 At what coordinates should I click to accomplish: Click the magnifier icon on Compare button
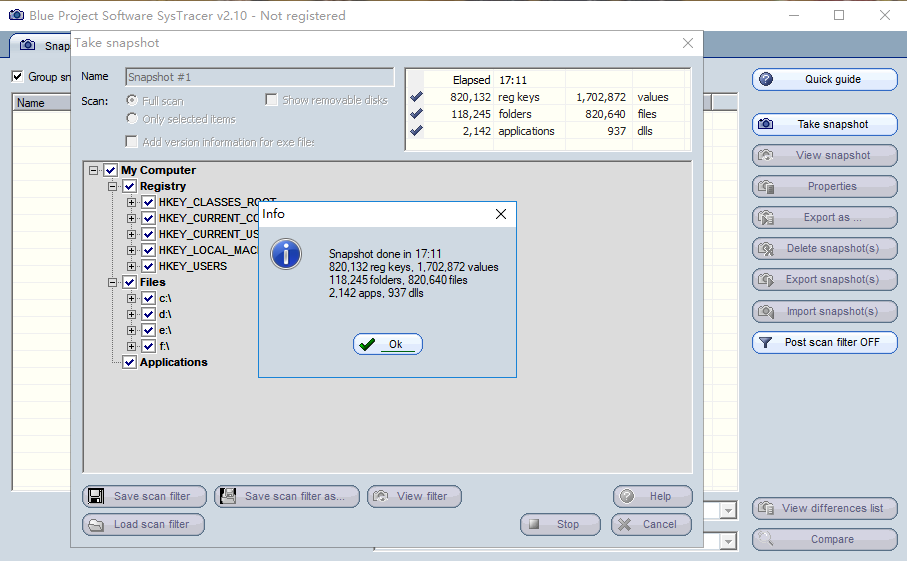[766, 539]
